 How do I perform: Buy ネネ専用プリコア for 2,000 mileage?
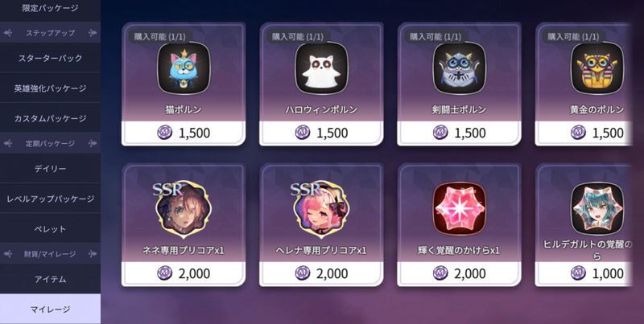tap(184, 273)
